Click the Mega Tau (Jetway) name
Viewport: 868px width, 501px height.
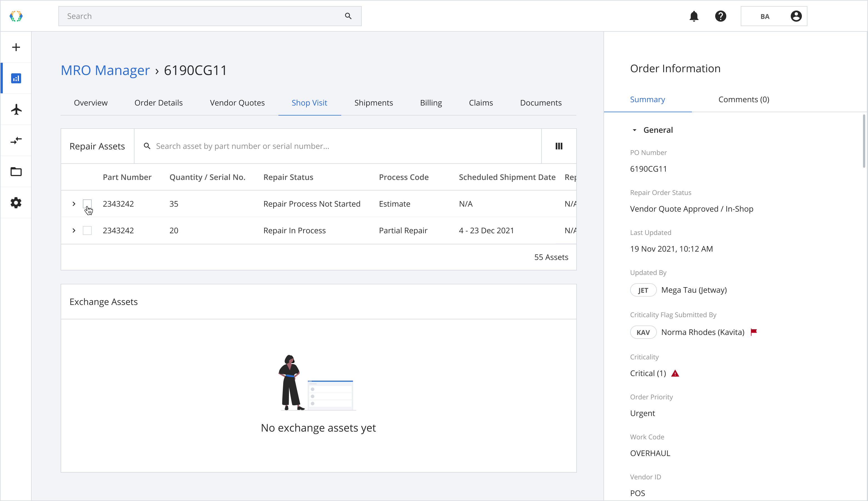694,290
